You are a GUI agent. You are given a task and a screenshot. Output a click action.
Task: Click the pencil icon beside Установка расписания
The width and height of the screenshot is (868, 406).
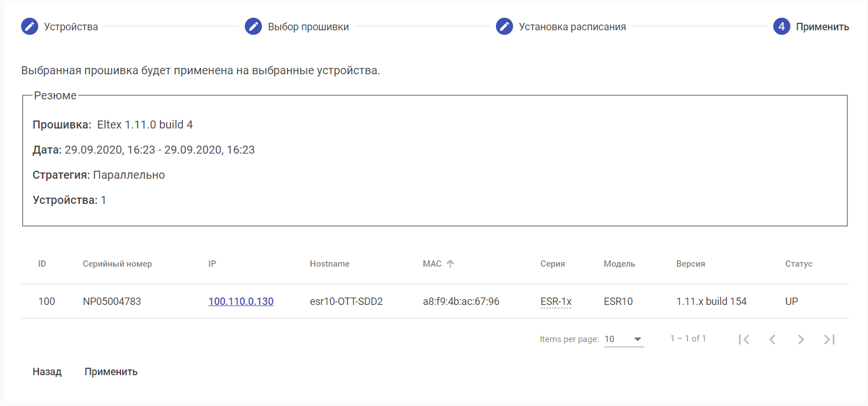[504, 27]
